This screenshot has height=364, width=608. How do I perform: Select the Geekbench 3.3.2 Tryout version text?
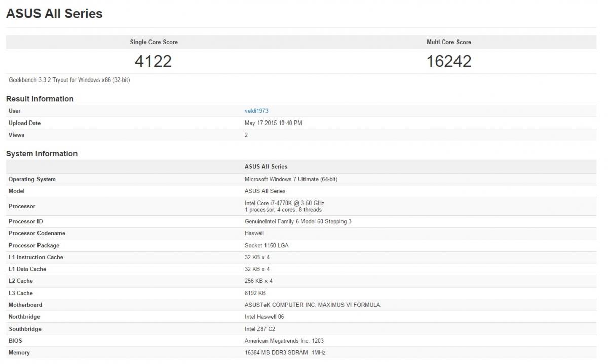(69, 80)
